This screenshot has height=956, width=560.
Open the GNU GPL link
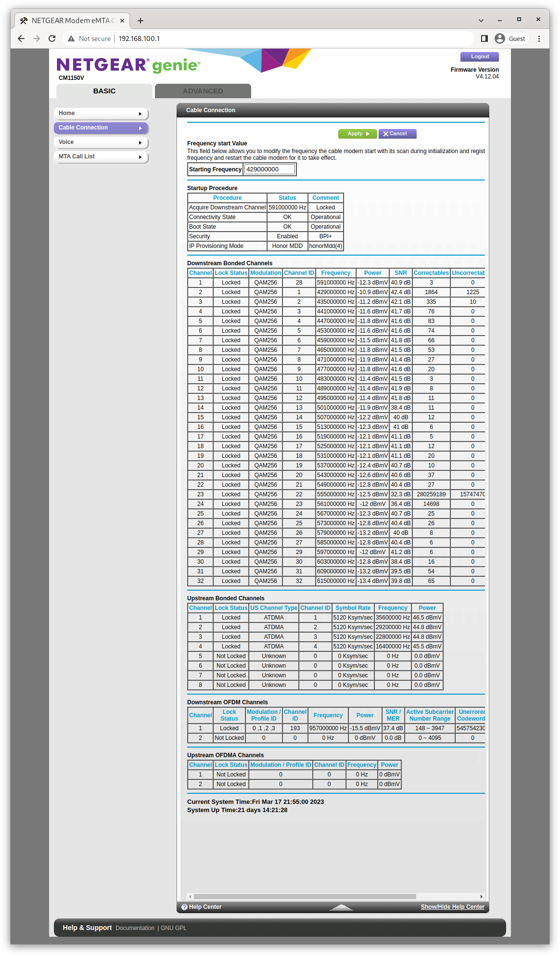(174, 928)
